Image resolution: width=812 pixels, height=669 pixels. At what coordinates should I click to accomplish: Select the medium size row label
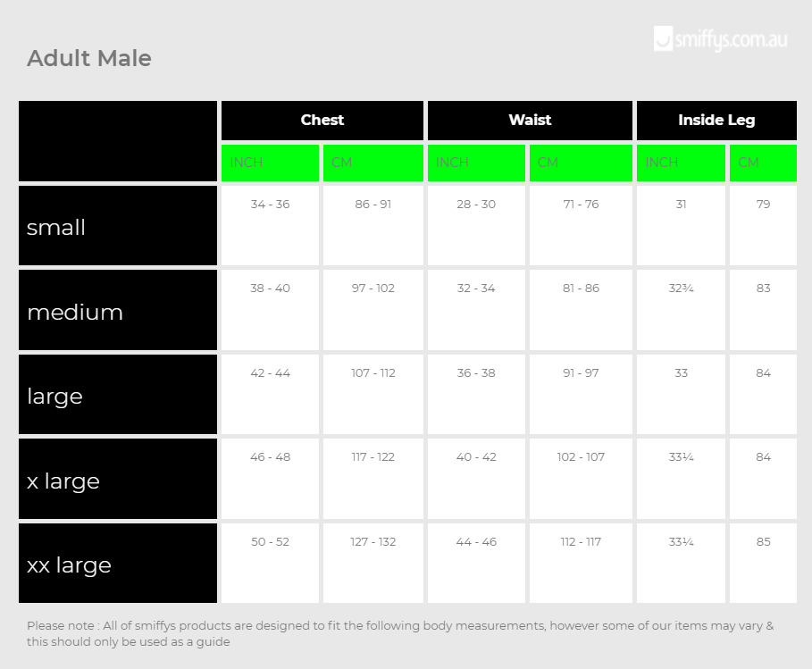(118, 310)
